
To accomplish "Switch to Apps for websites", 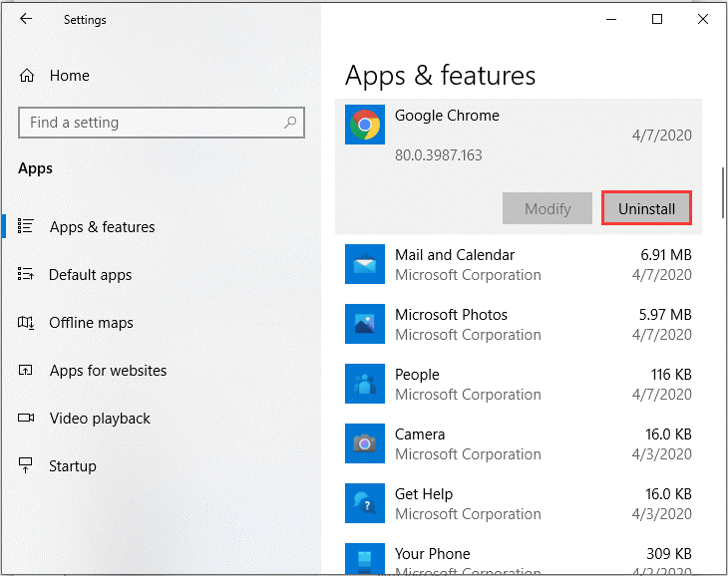I will pos(108,371).
